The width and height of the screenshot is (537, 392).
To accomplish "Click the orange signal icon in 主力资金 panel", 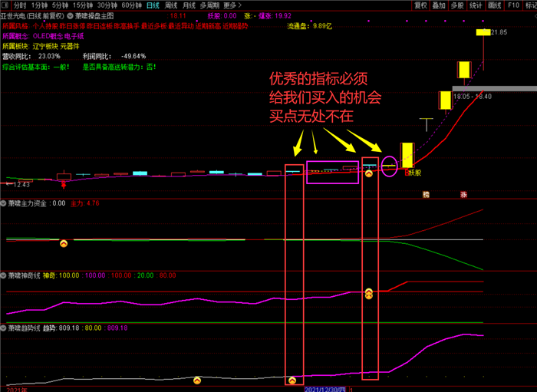I will [x=64, y=243].
